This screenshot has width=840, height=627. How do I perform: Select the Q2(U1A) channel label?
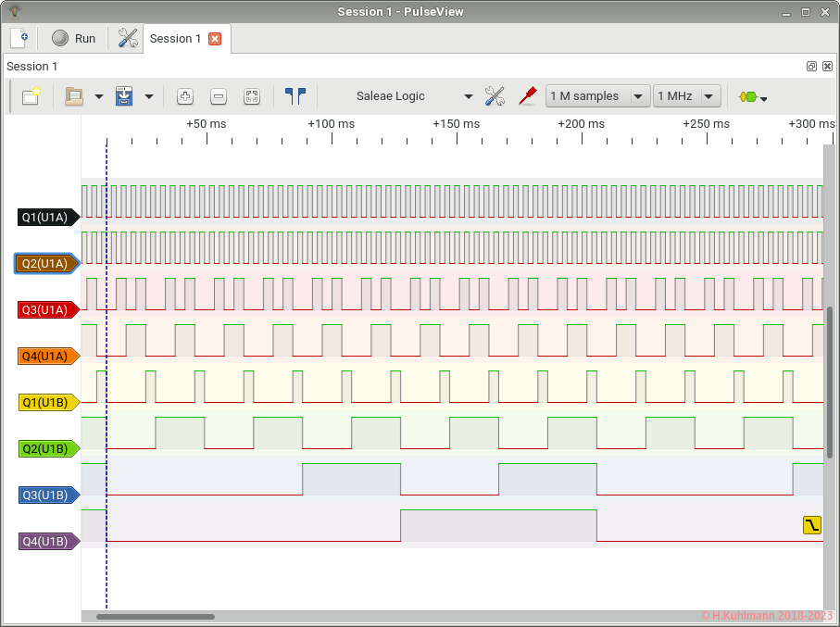tap(46, 263)
